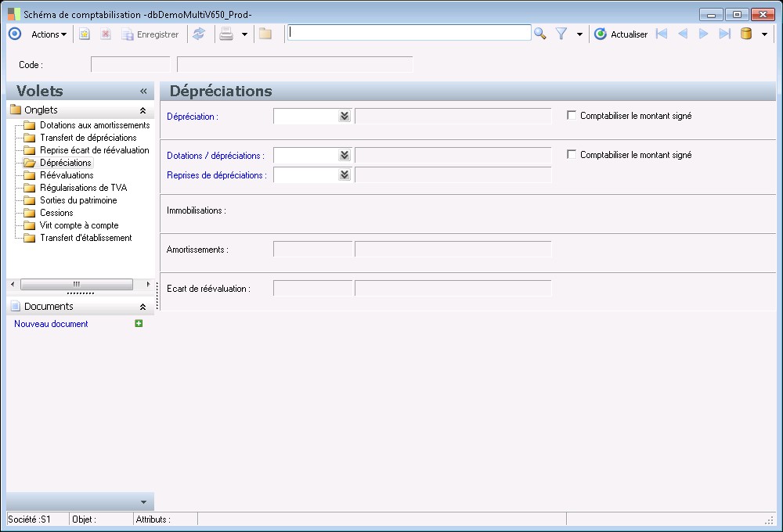Open the Dépréciation dropdown list
This screenshot has height=532, width=783.
pos(344,116)
